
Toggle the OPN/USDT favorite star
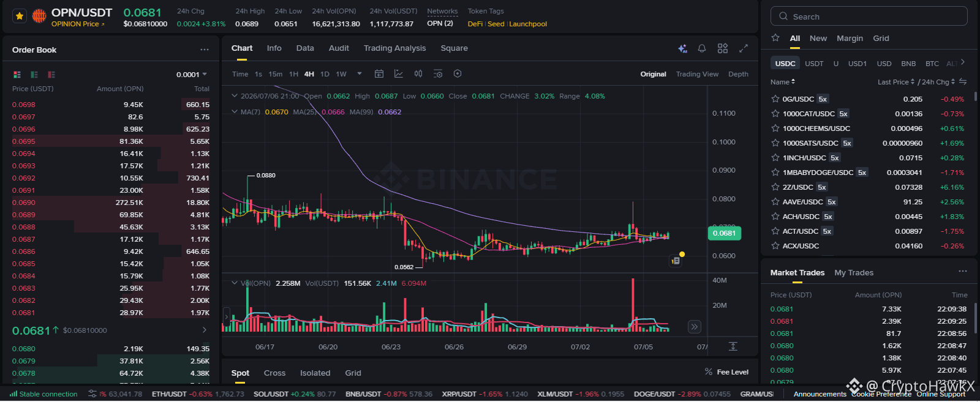tap(20, 17)
